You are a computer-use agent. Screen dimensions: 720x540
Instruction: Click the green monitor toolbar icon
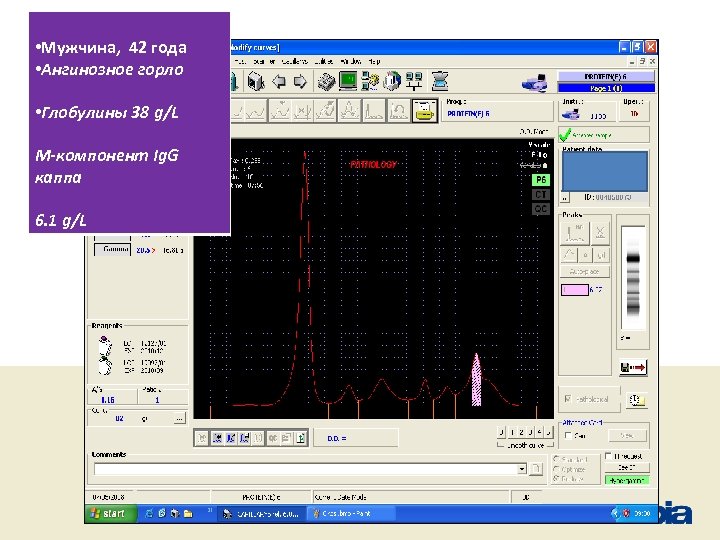[348, 80]
